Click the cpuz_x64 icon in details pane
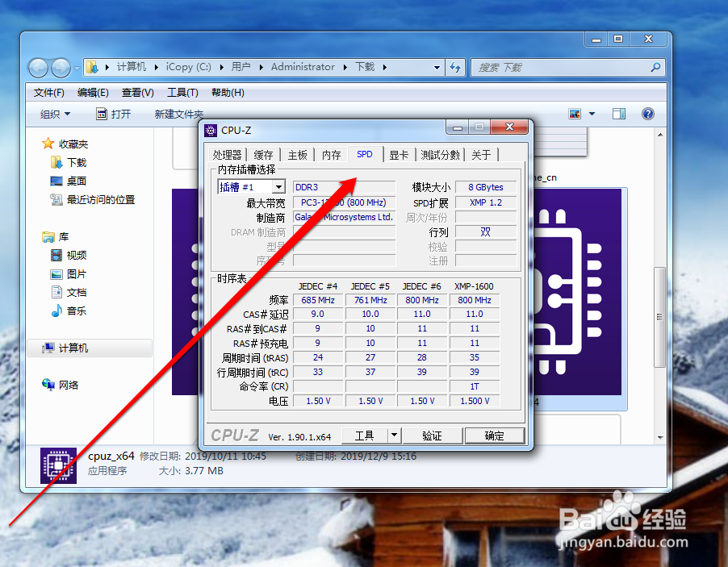 58,465
